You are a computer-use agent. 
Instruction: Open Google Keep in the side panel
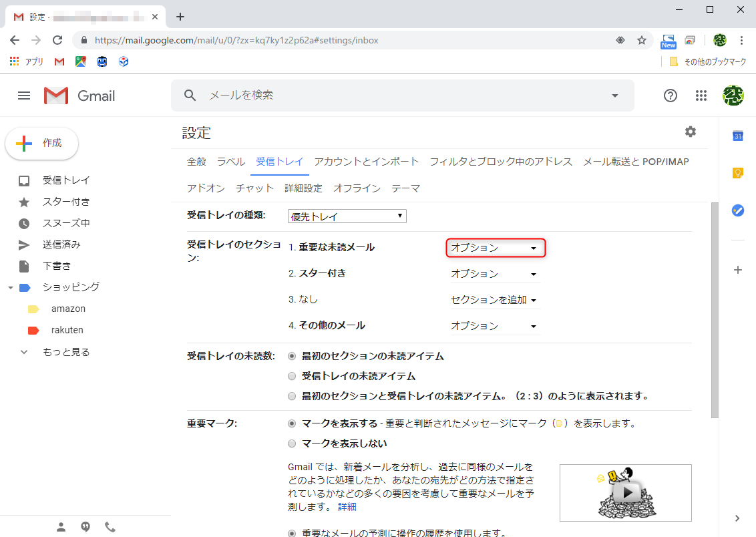click(x=737, y=172)
